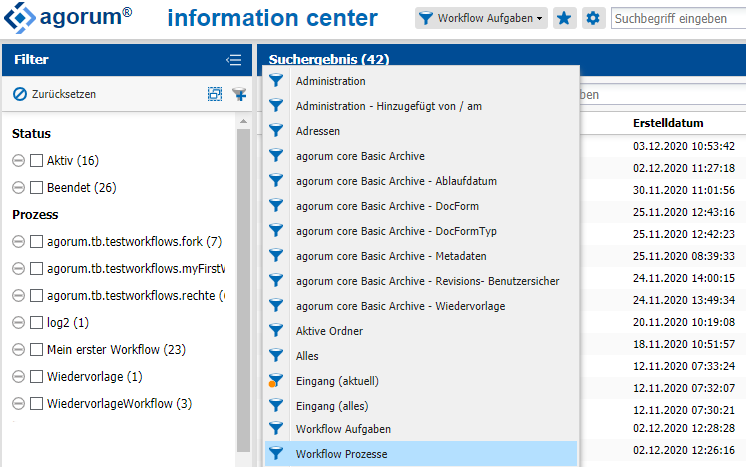Check the Aktiv (16) checkbox
746x467 pixels.
coord(37,161)
